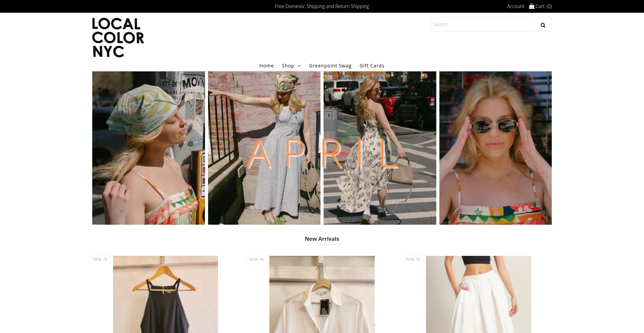Click the Cart: (0) link

click(543, 6)
